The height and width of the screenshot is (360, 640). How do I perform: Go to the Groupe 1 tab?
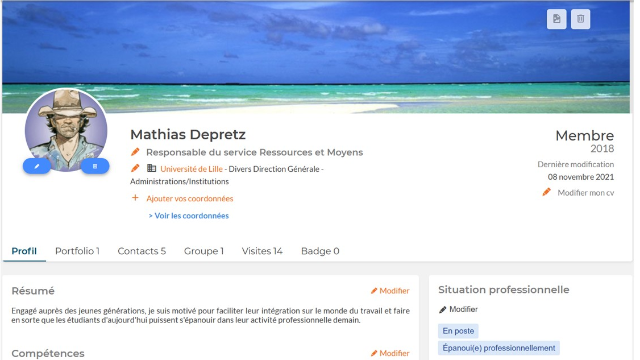point(204,251)
